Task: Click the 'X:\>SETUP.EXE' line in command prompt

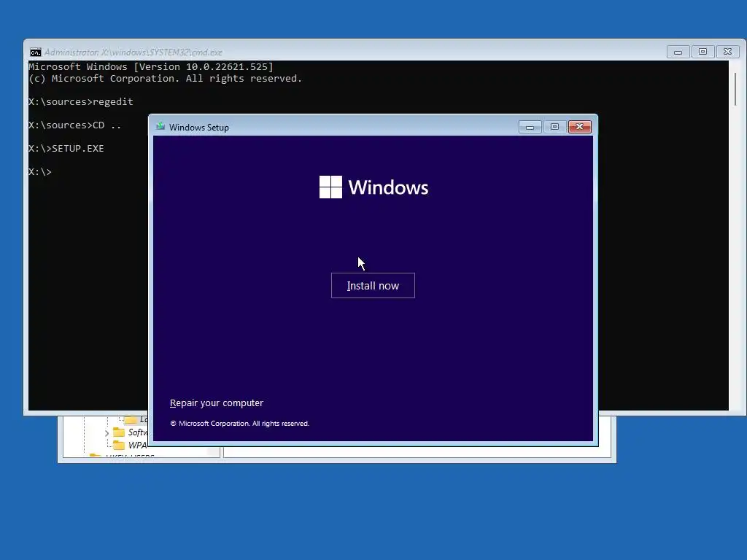Action: pyautogui.click(x=66, y=148)
